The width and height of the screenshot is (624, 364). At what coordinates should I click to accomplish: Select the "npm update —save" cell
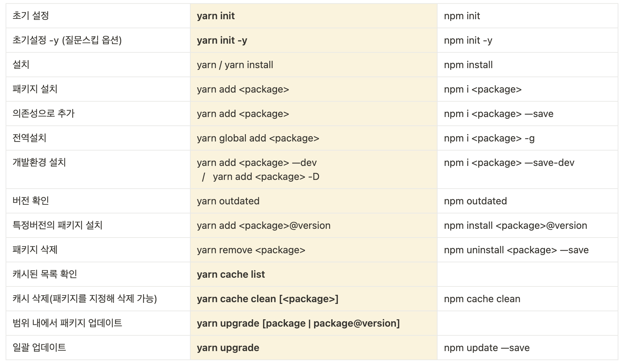tap(487, 348)
